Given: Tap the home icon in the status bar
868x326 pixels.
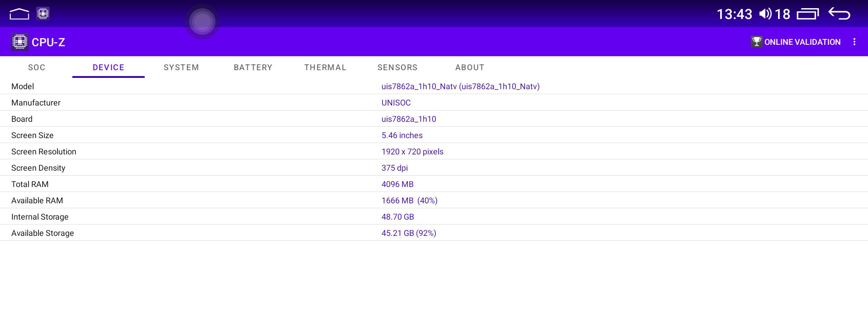Looking at the screenshot, I should pyautogui.click(x=19, y=14).
